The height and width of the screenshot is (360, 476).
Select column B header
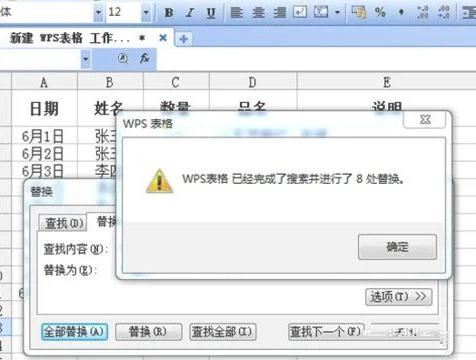[110, 82]
